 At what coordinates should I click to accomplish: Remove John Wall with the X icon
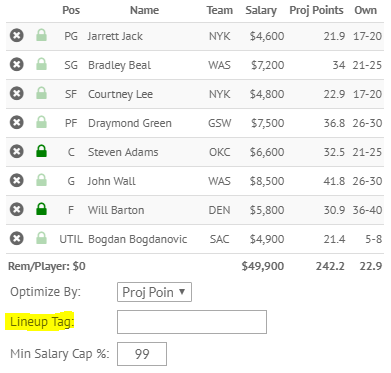point(17,180)
